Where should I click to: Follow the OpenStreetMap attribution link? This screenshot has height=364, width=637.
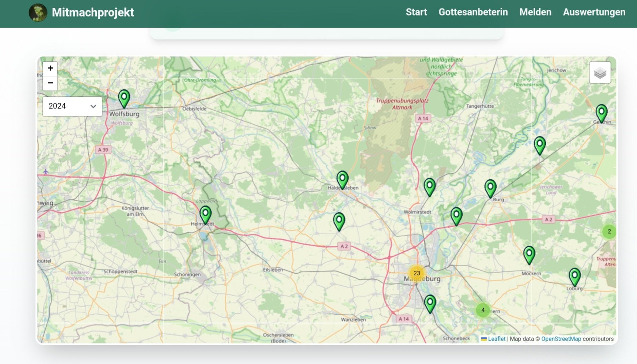point(561,339)
